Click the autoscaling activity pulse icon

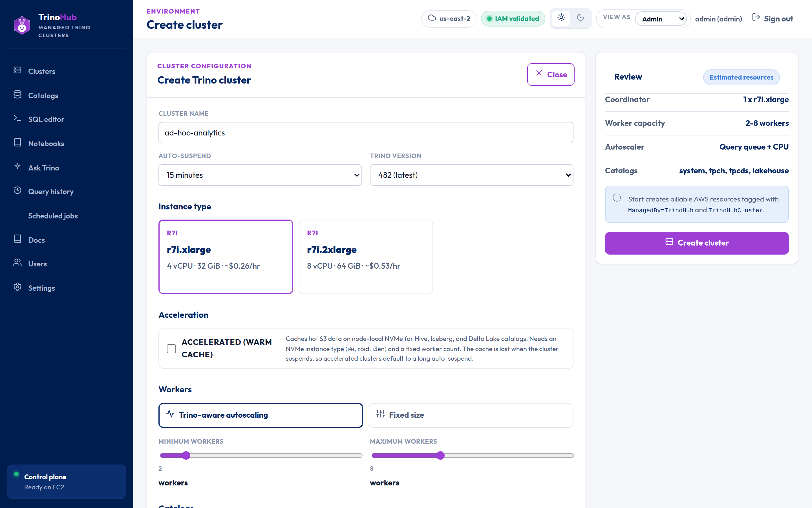tap(170, 414)
